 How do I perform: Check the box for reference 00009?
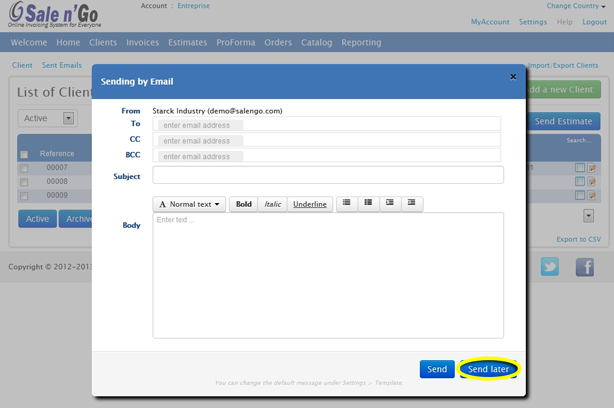tap(24, 196)
